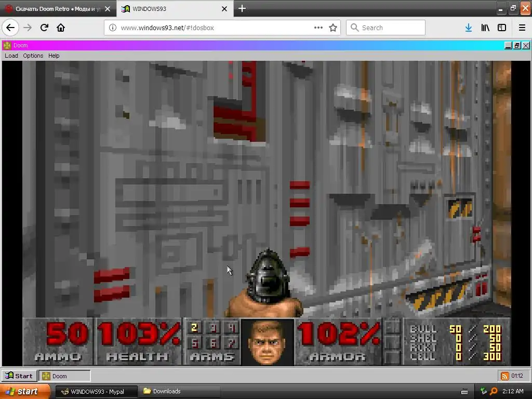Open a new browser tab with plus

click(242, 8)
